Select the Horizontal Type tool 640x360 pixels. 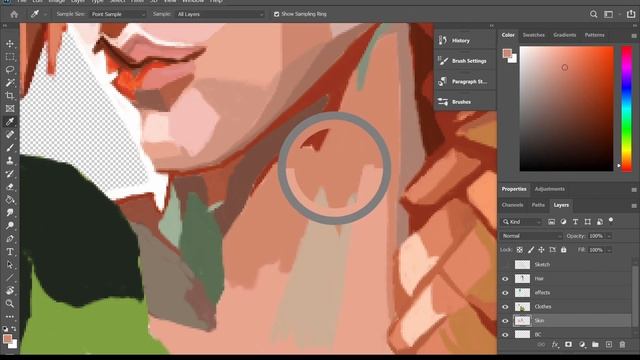tap(10, 252)
